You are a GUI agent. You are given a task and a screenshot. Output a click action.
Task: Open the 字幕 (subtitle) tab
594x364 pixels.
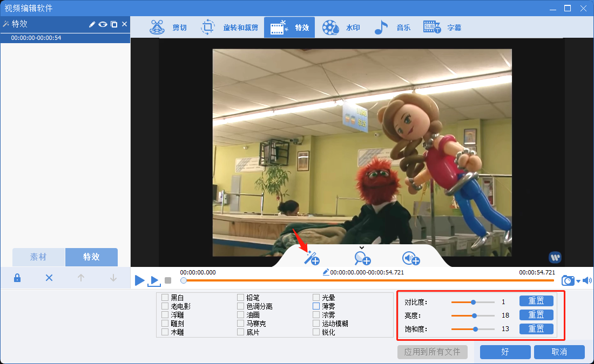pyautogui.click(x=442, y=28)
